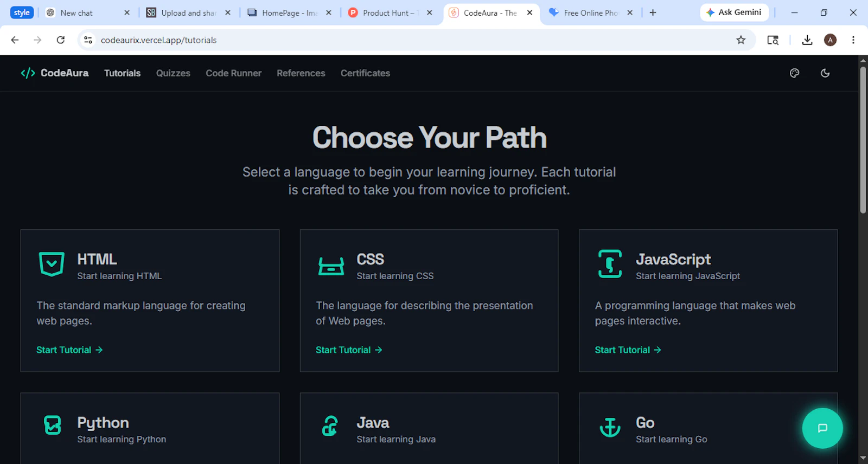Close the Free Online Pho tab
Image resolution: width=868 pixels, height=464 pixels.
(630, 12)
